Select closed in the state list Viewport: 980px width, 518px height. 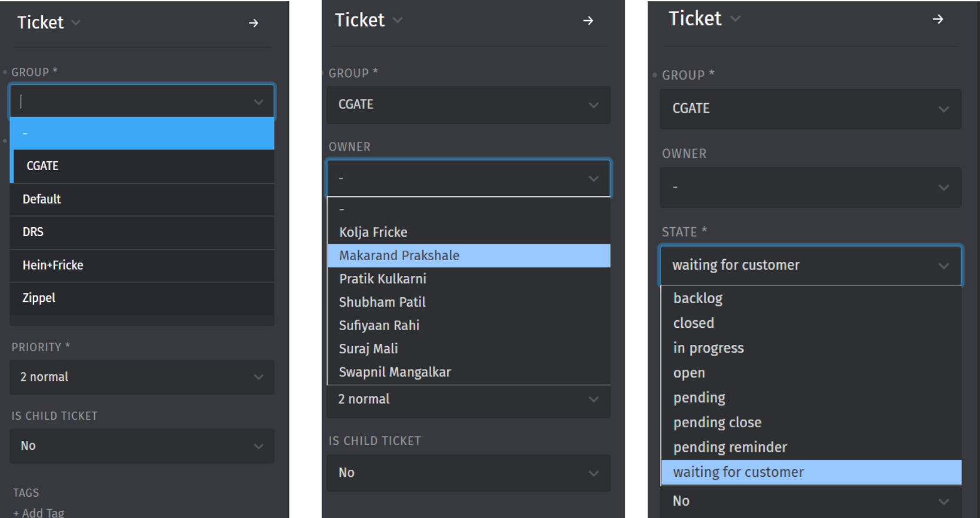coord(694,323)
